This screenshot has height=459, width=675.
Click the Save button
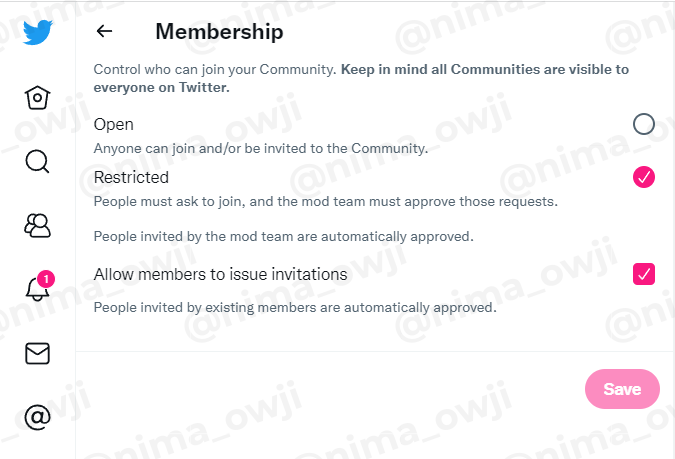(x=622, y=389)
